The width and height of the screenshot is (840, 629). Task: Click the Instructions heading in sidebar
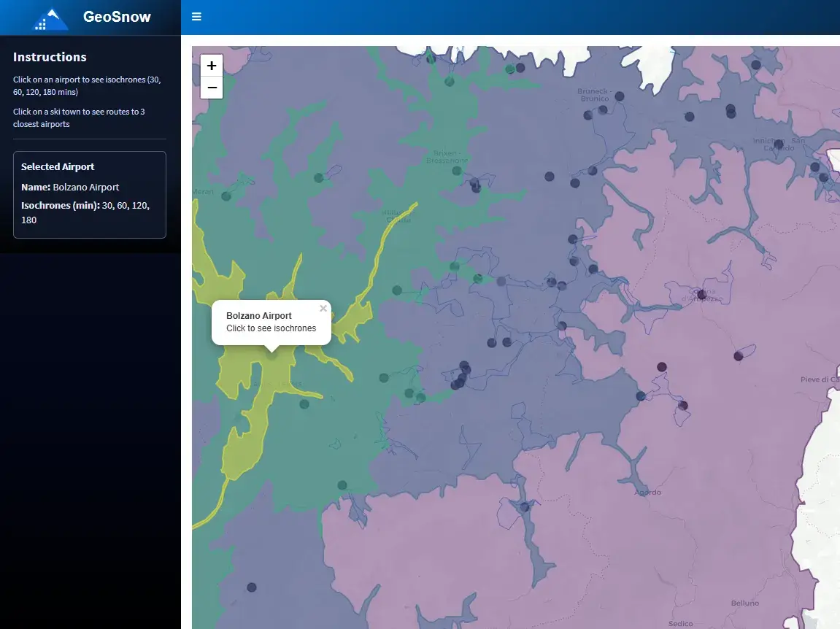coord(50,57)
